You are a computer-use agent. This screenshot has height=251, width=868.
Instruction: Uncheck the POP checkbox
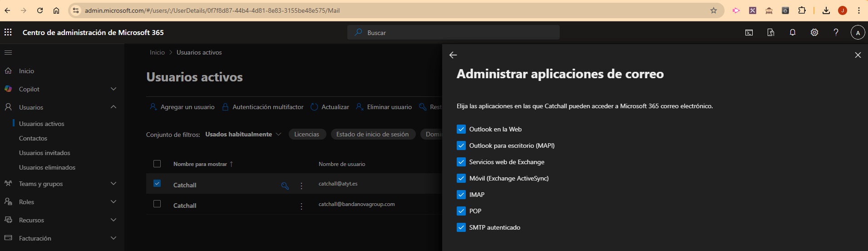[461, 211]
